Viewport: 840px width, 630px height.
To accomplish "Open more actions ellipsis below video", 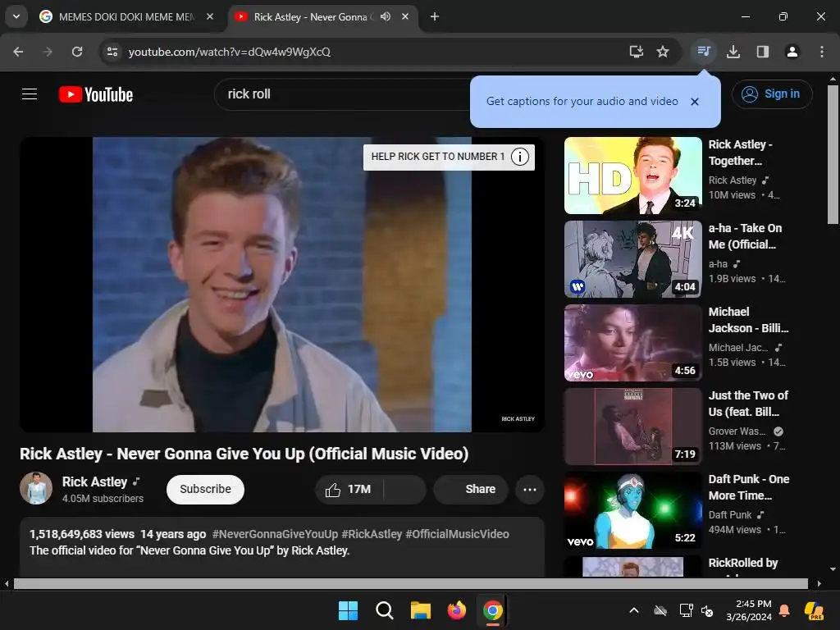I will (x=530, y=489).
